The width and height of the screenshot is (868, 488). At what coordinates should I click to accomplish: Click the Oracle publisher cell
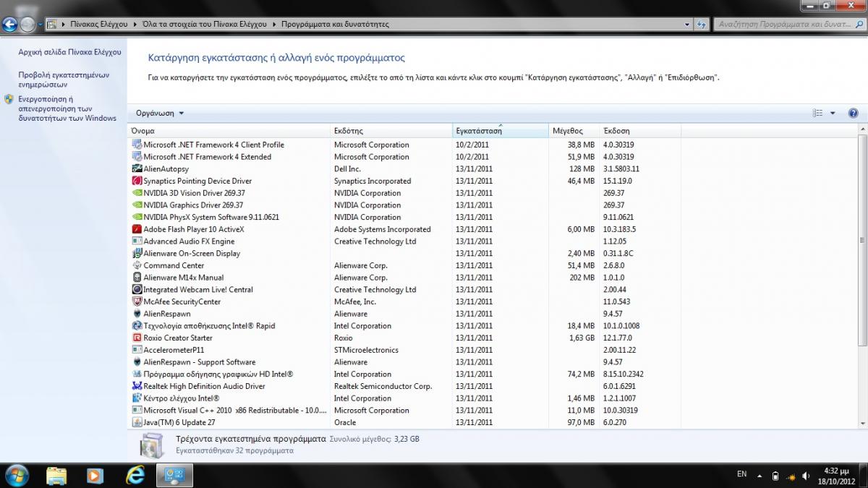[345, 422]
